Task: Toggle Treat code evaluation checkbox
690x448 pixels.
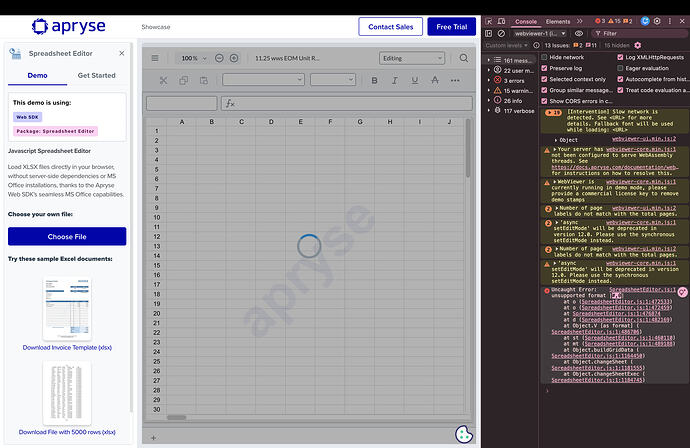Action: click(x=620, y=90)
